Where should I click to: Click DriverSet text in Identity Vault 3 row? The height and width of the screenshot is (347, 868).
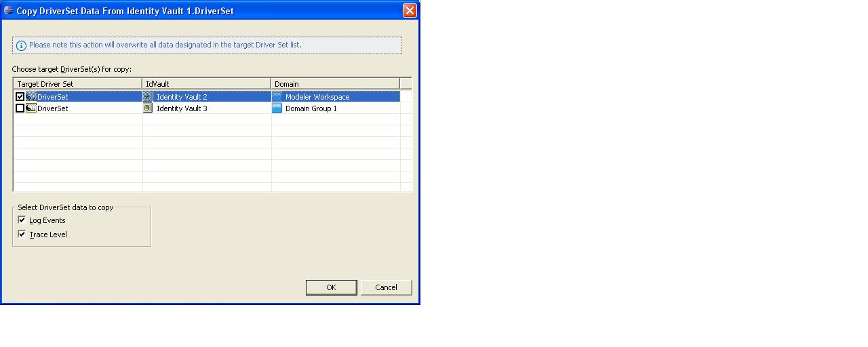pyautogui.click(x=53, y=108)
